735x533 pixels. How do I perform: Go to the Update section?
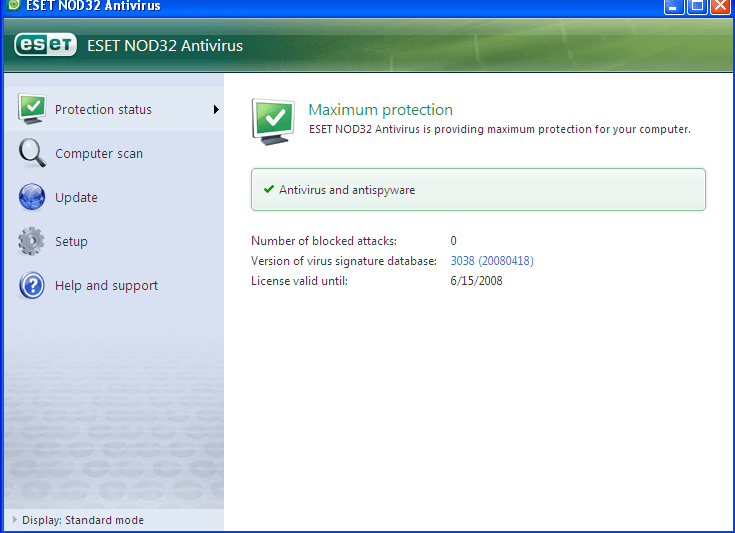(114, 197)
